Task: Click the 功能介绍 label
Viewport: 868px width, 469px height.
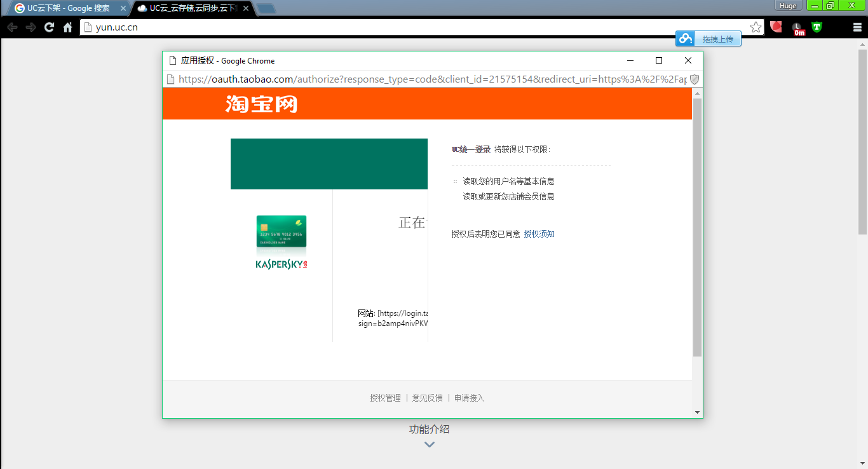Action: 429,429
